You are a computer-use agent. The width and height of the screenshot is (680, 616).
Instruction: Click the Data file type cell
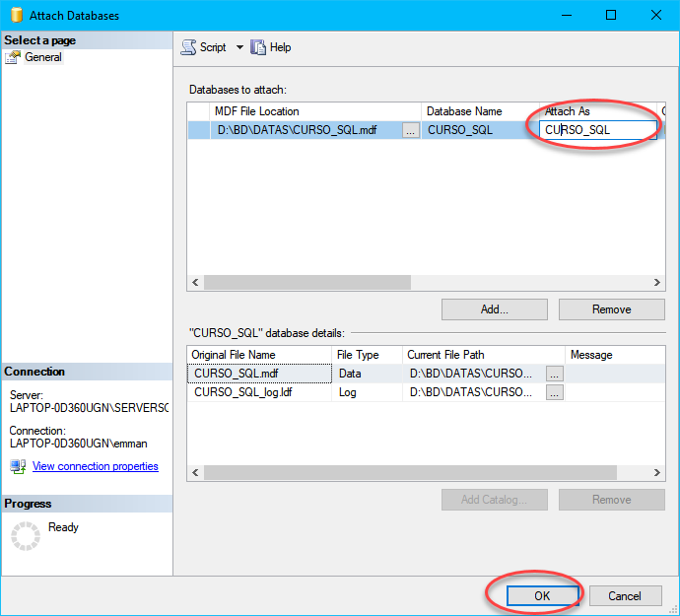click(x=367, y=374)
